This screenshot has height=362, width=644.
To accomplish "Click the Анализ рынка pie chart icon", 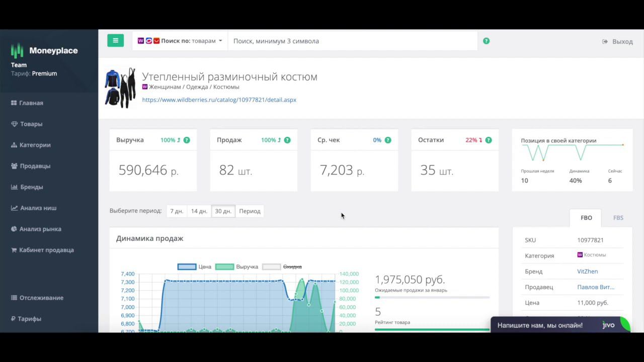I will (x=14, y=229).
